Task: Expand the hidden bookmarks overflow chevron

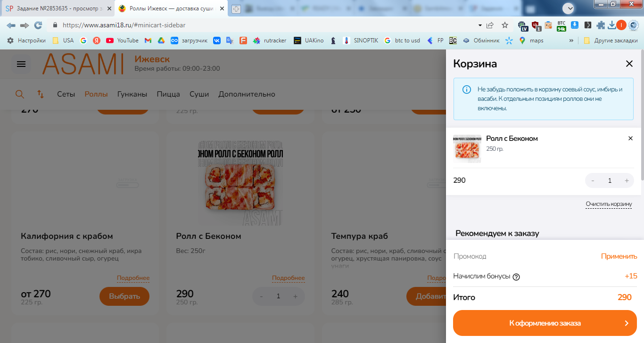Action: click(x=571, y=41)
